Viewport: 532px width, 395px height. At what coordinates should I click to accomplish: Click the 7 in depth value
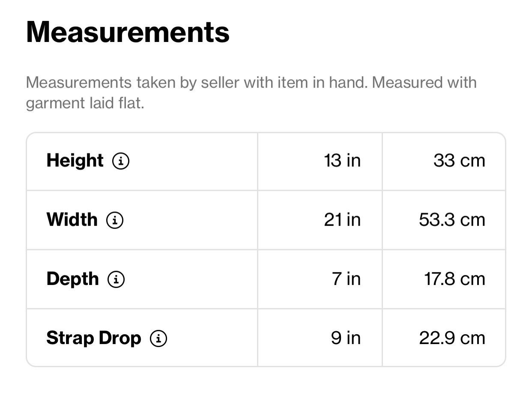tap(346, 279)
